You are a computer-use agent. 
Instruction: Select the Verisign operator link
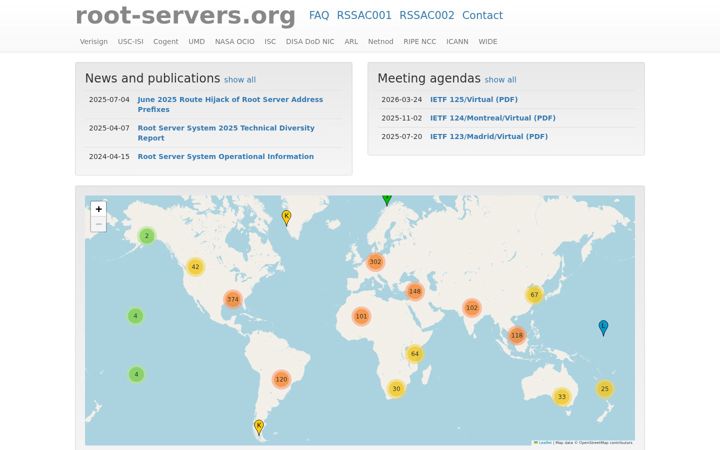(94, 41)
